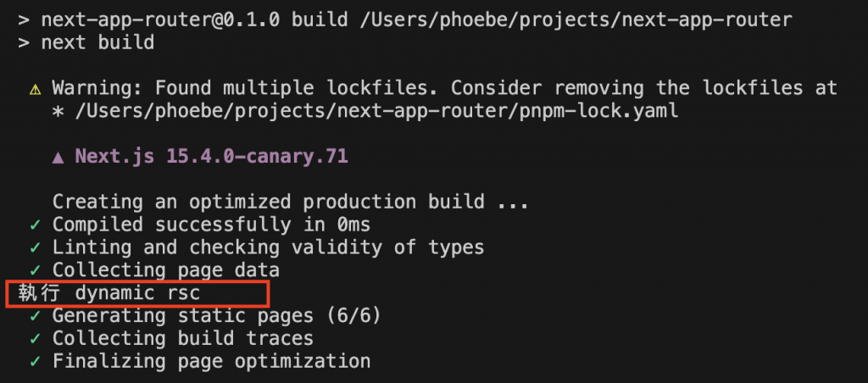Click the checkmark beside Generating static pages
The width and height of the screenshot is (868, 383).
36,316
